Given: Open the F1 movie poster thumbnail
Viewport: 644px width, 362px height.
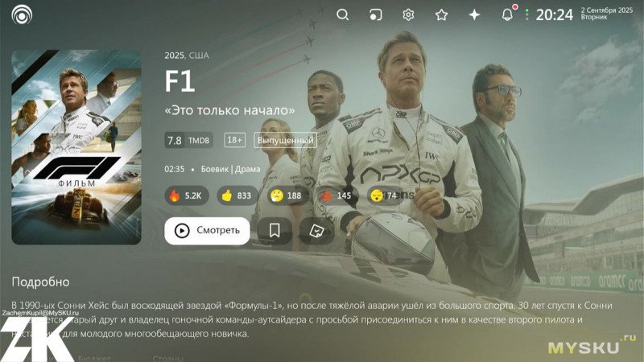Looking at the screenshot, I should [x=76, y=147].
